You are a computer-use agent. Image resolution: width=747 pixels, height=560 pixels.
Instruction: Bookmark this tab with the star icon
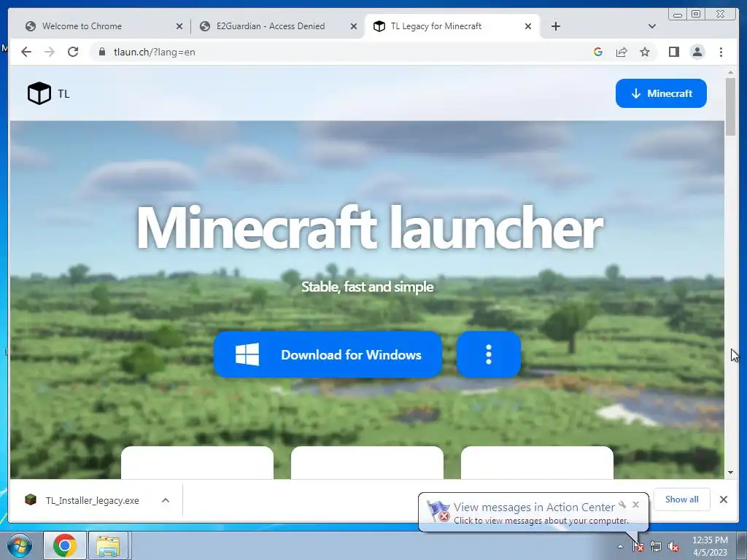pyautogui.click(x=645, y=52)
